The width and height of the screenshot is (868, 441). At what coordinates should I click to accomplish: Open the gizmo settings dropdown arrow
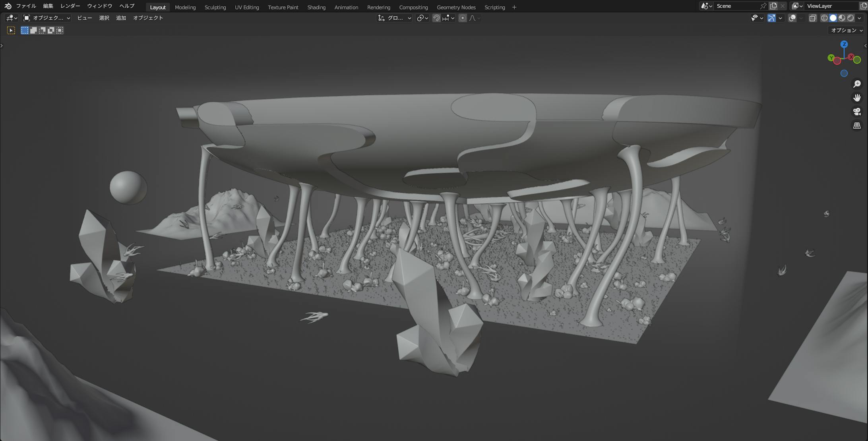pyautogui.click(x=780, y=18)
